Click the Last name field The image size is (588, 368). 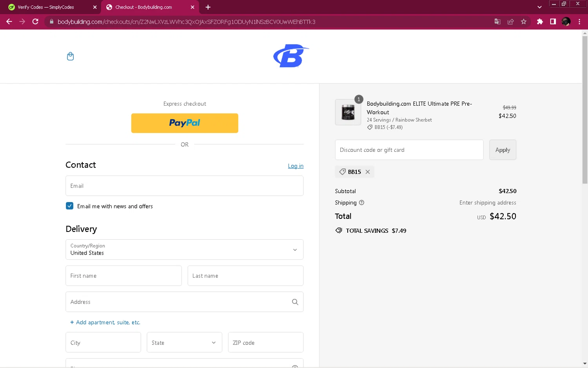(245, 276)
